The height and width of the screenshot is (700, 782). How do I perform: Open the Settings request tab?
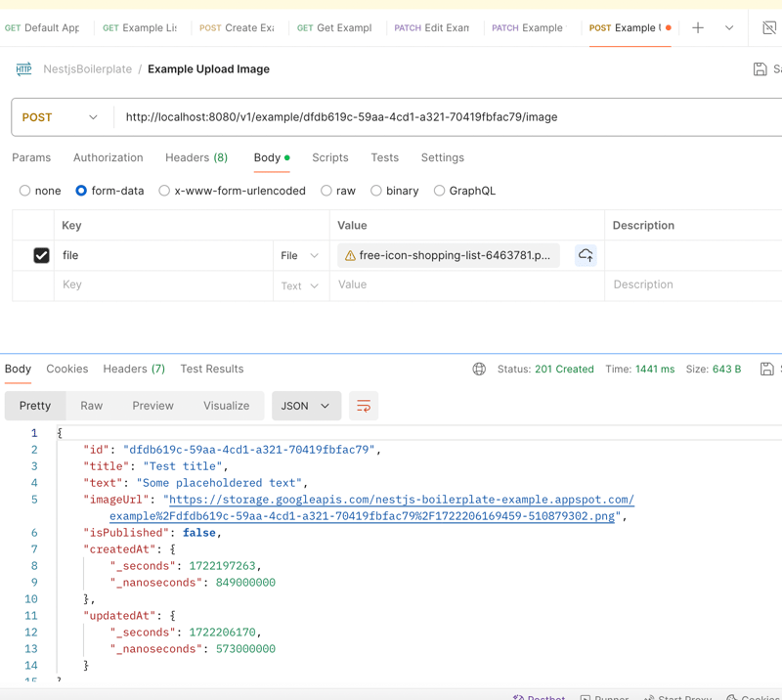click(443, 157)
